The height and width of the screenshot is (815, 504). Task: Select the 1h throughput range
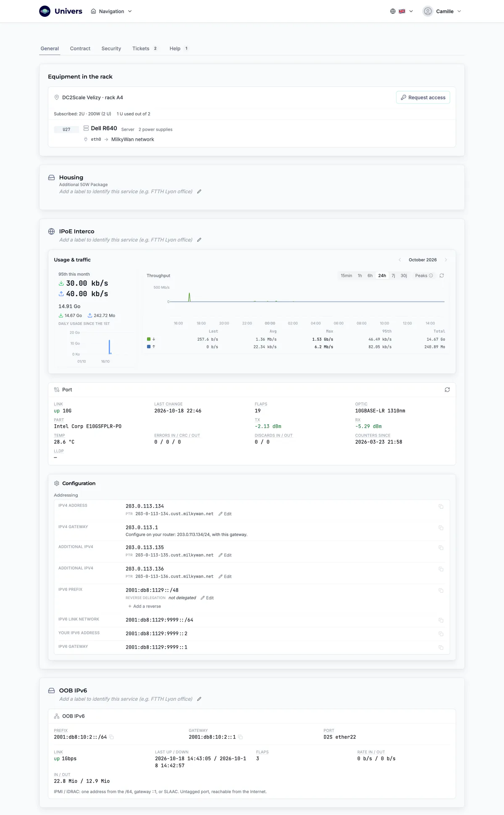tap(360, 276)
